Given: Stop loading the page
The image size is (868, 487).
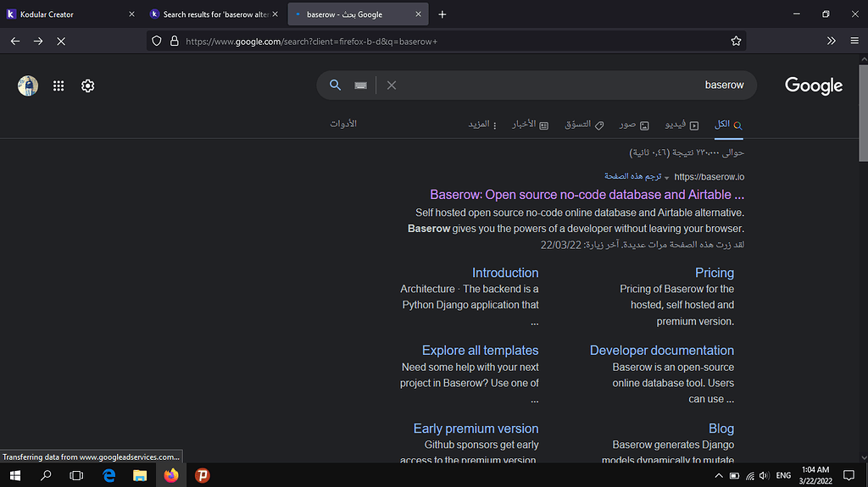Looking at the screenshot, I should coord(61,41).
